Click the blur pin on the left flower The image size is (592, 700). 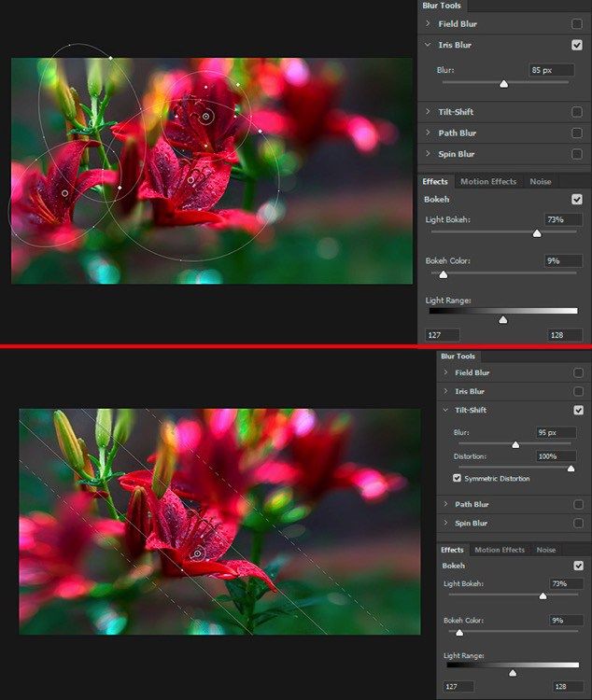[64, 192]
